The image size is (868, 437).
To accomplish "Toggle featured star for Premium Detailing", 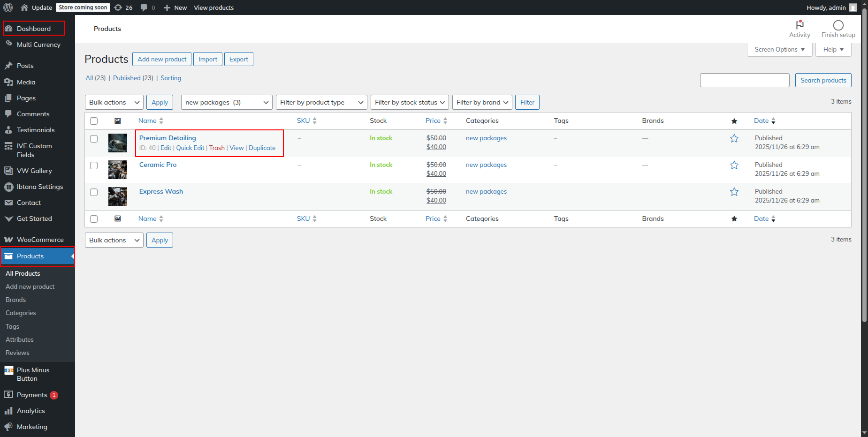I will tap(734, 138).
